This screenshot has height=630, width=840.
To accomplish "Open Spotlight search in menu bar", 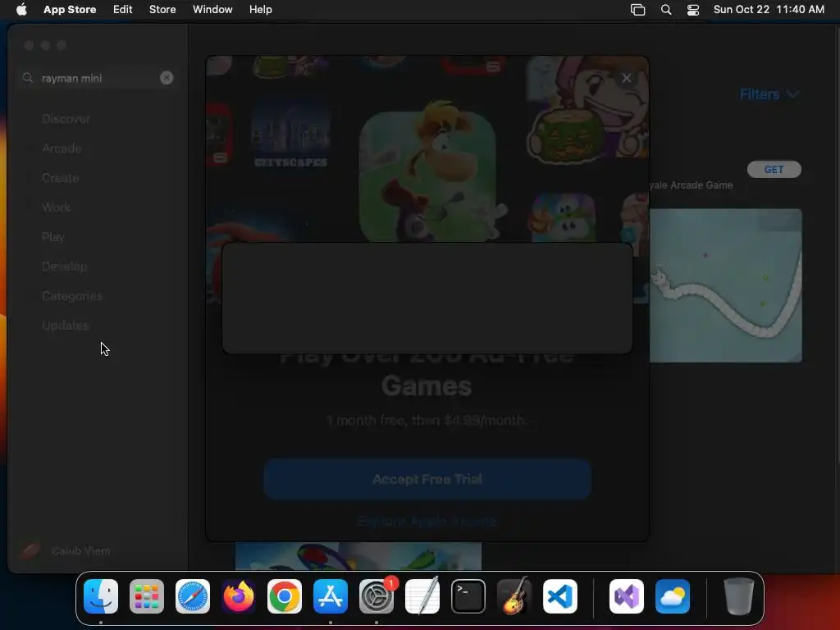I will 666,10.
